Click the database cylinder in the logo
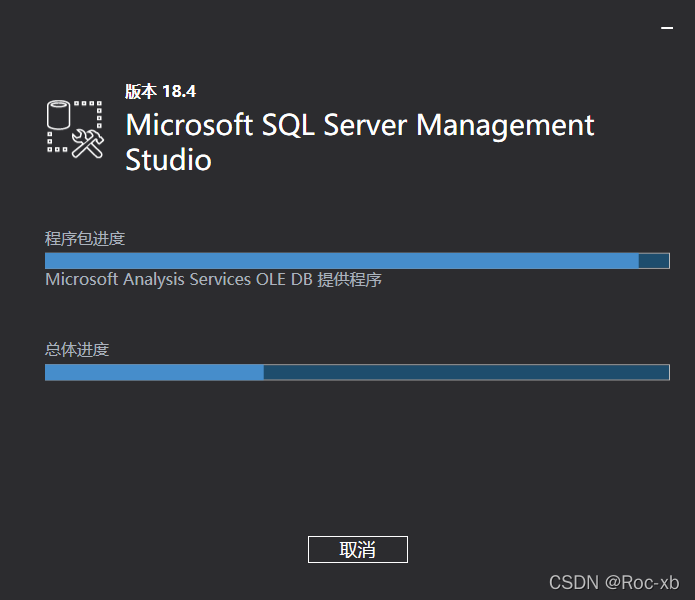This screenshot has height=600, width=695. click(x=61, y=115)
